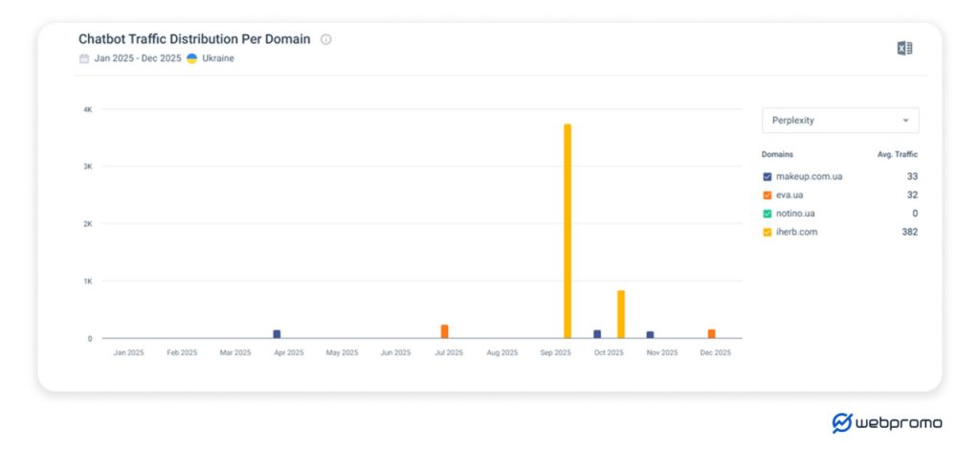Click the eva.ua domain label
The height and width of the screenshot is (451, 980).
(790, 195)
